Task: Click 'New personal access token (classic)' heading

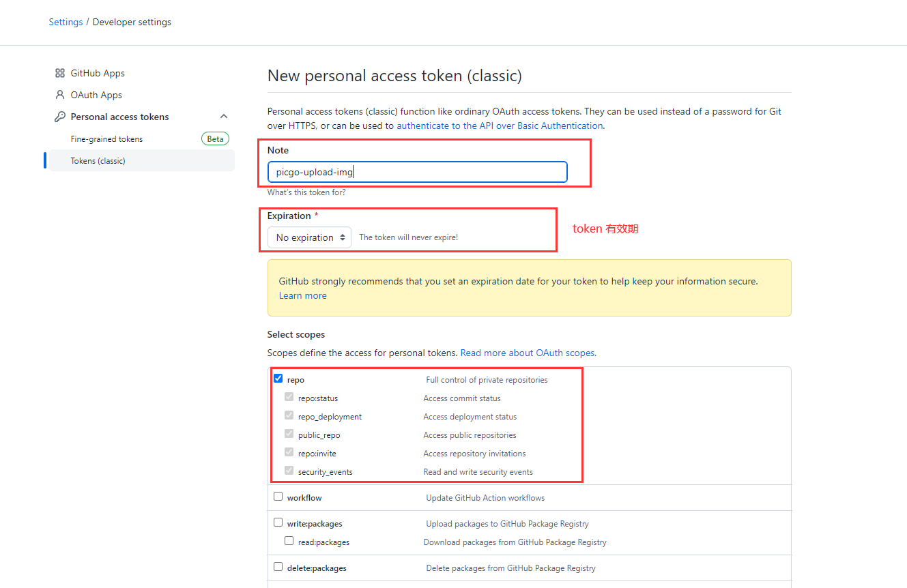Action: (x=394, y=76)
